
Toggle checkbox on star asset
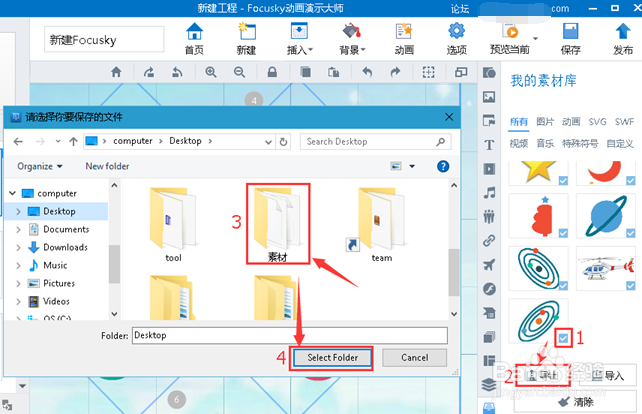click(563, 181)
